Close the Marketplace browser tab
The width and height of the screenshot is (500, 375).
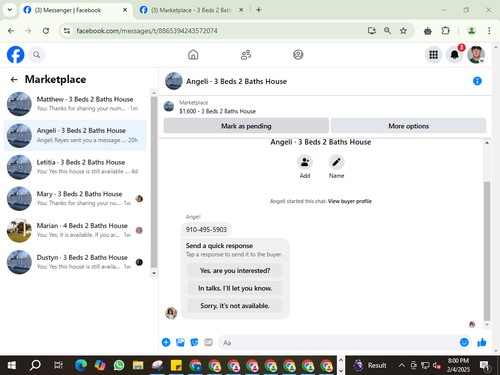point(241,10)
